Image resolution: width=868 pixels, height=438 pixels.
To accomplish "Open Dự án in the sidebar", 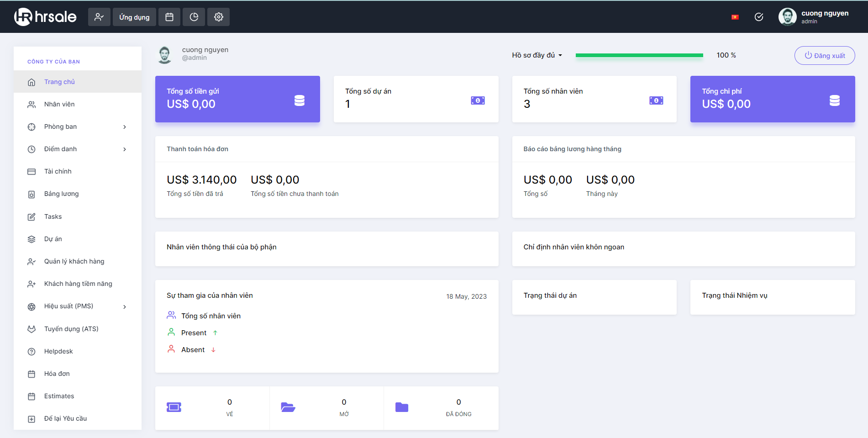I will point(78,239).
